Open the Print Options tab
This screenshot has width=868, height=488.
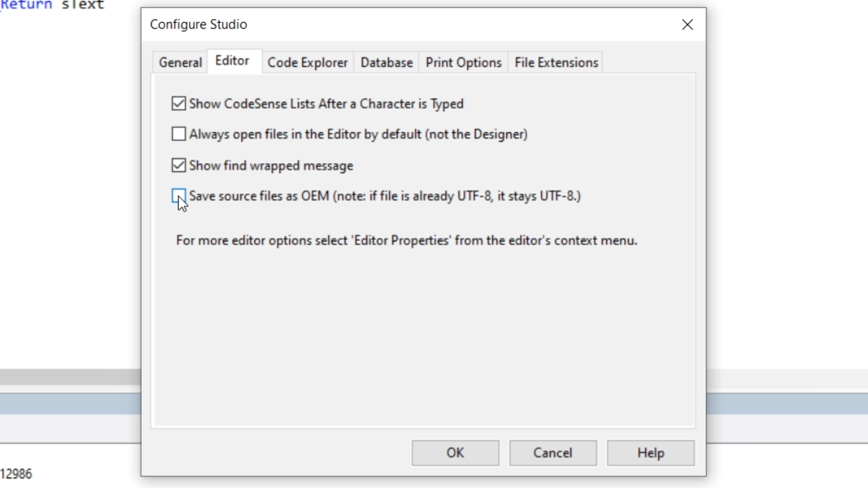coord(463,62)
